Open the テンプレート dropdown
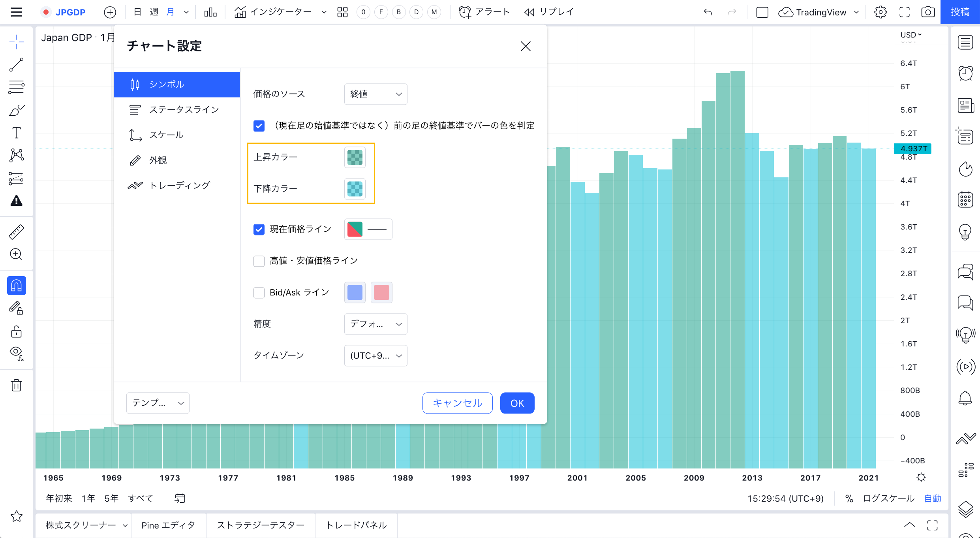 click(x=158, y=403)
